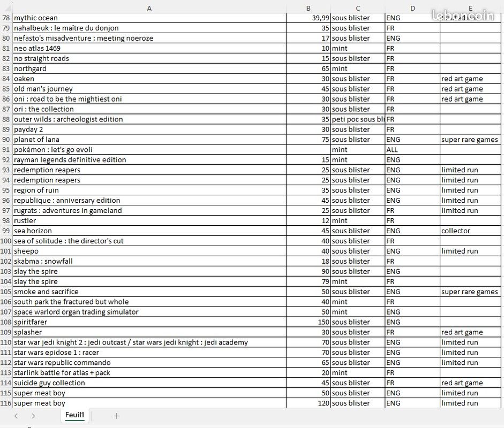The width and height of the screenshot is (504, 428).
Task: Select 'suicide guy collection' cell
Action: pyautogui.click(x=149, y=383)
